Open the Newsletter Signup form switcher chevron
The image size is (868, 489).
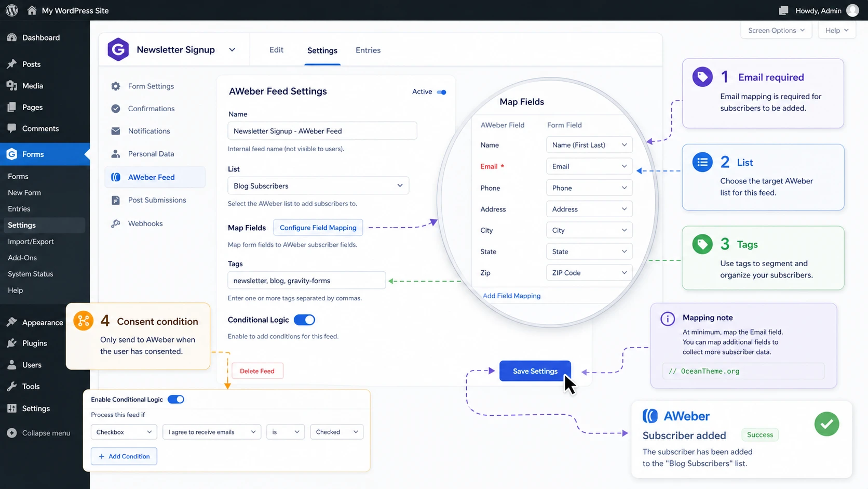[x=232, y=50]
